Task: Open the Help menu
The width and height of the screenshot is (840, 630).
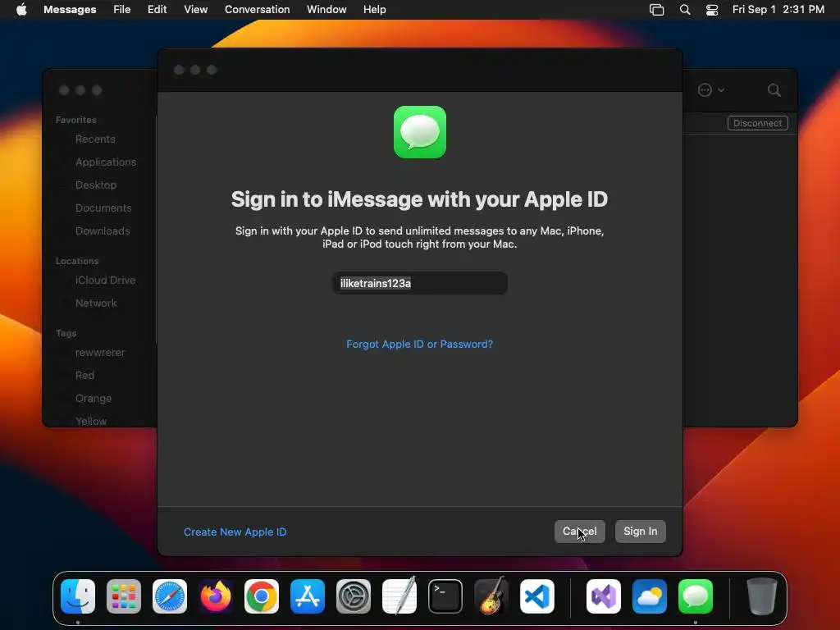Action: tap(374, 9)
